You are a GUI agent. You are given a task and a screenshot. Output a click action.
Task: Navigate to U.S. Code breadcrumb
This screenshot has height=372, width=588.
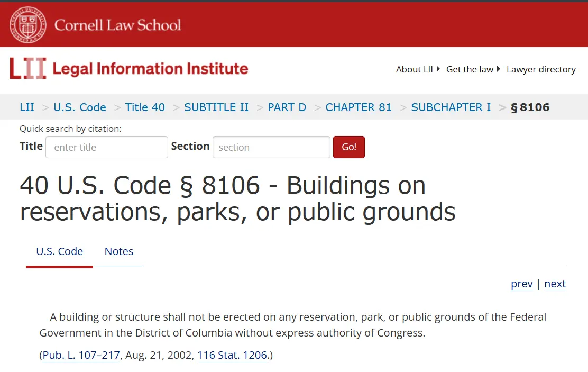(x=80, y=107)
